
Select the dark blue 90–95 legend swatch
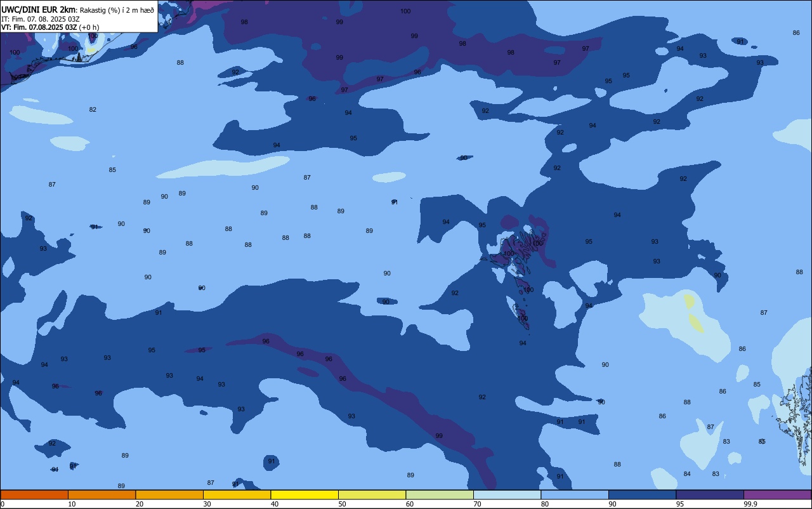coord(642,494)
